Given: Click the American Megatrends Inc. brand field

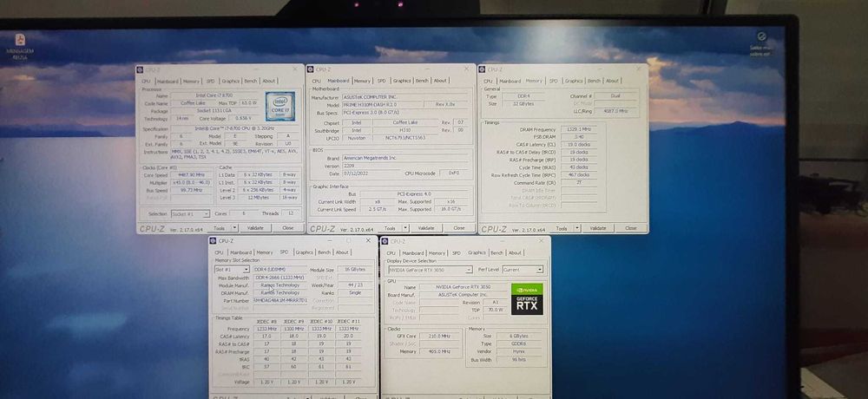Looking at the screenshot, I should (405, 158).
